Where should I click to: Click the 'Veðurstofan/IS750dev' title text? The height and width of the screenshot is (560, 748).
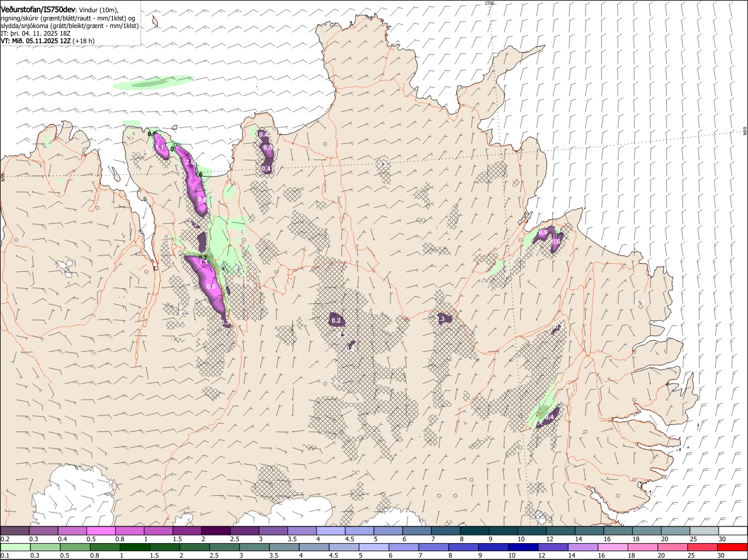pos(38,10)
